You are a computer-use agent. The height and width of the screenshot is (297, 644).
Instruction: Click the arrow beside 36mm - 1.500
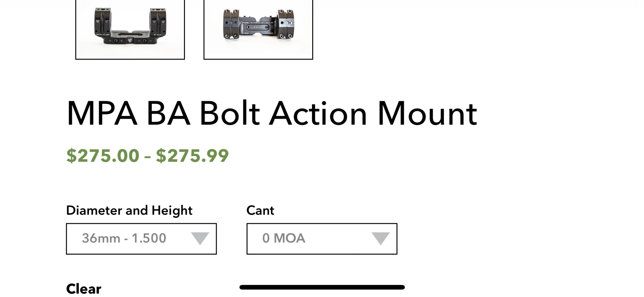(200, 239)
